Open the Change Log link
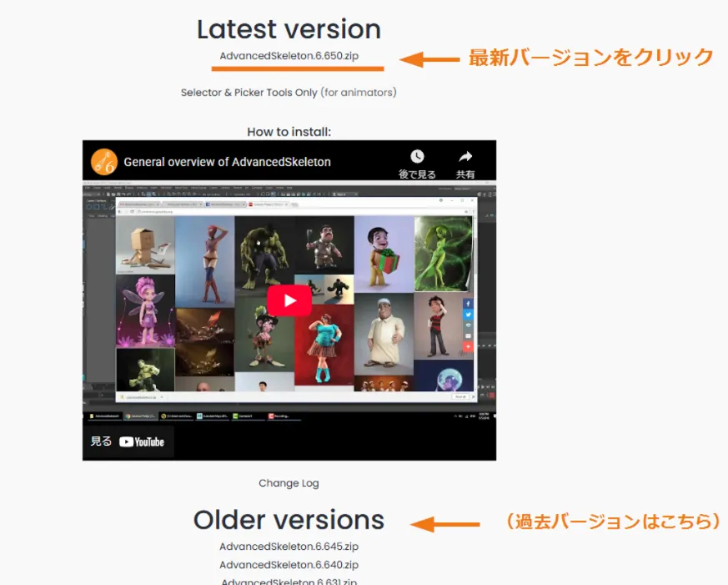Viewport: 728px width, 585px height. point(289,483)
